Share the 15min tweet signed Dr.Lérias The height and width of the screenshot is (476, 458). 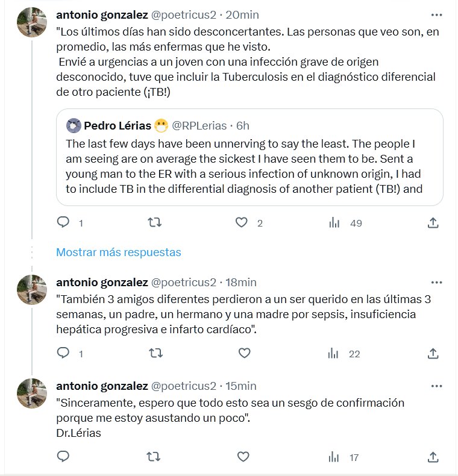432,457
